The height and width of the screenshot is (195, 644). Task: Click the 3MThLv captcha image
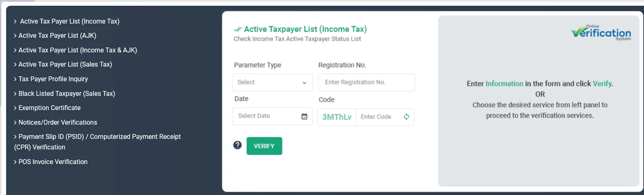(x=337, y=117)
